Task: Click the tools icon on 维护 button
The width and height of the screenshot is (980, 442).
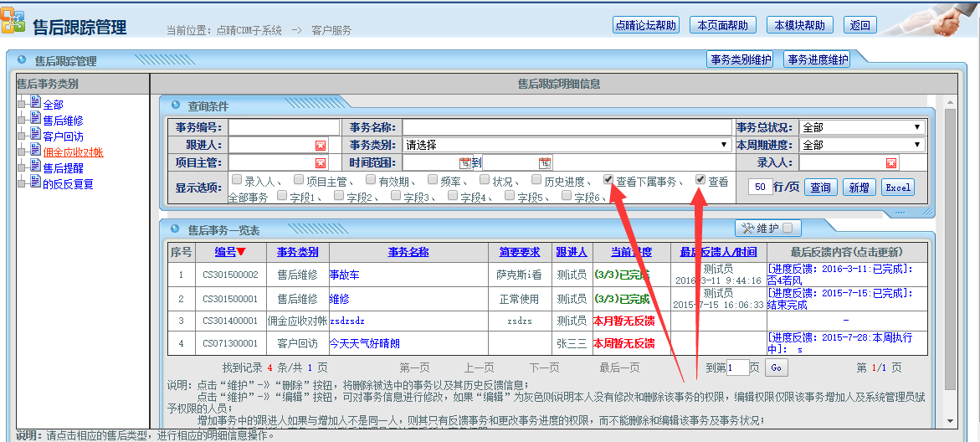Action: pos(747,228)
